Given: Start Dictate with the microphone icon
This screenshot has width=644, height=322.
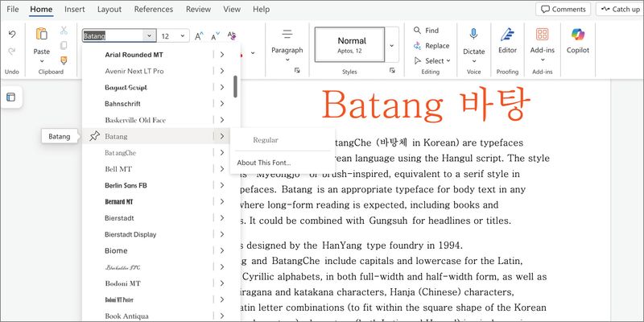Looking at the screenshot, I should [474, 35].
